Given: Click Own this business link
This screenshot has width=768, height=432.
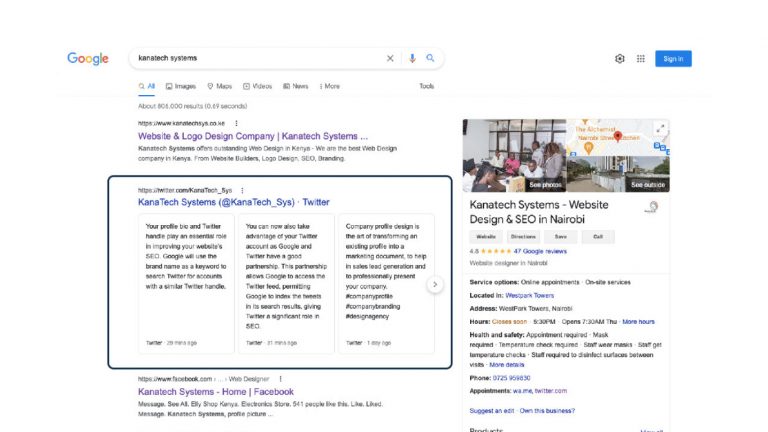Looking at the screenshot, I should click(547, 411).
